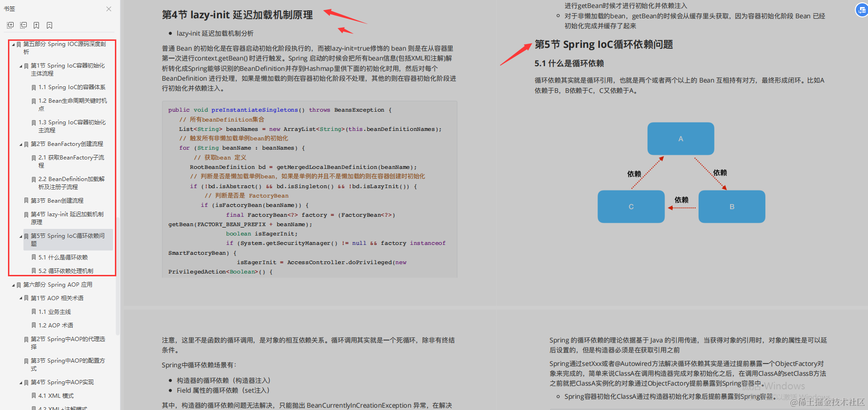Image resolution: width=868 pixels, height=410 pixels.
Task: Open bookmark 第4节 lazy-init 延迟加载机制原理
Action: [68, 218]
